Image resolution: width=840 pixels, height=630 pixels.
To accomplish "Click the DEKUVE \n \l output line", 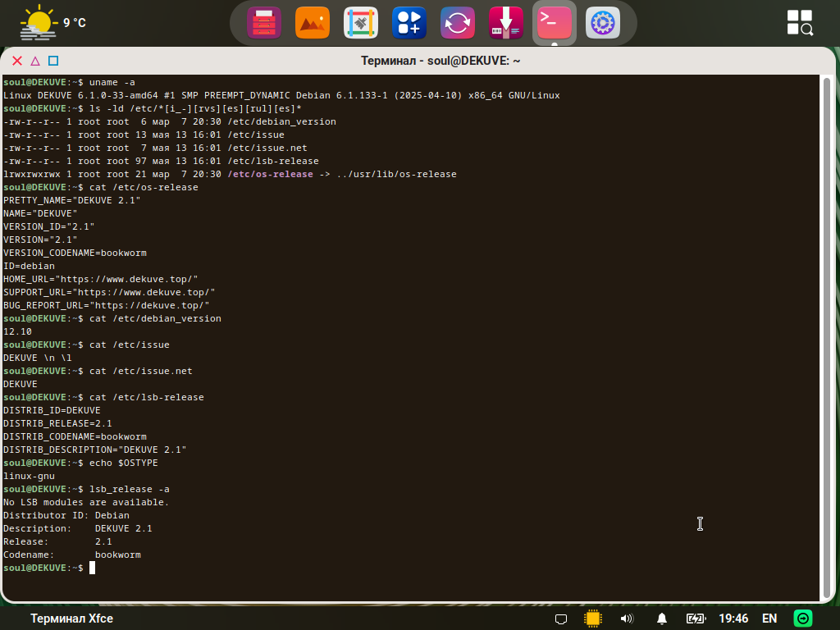I will 38,358.
